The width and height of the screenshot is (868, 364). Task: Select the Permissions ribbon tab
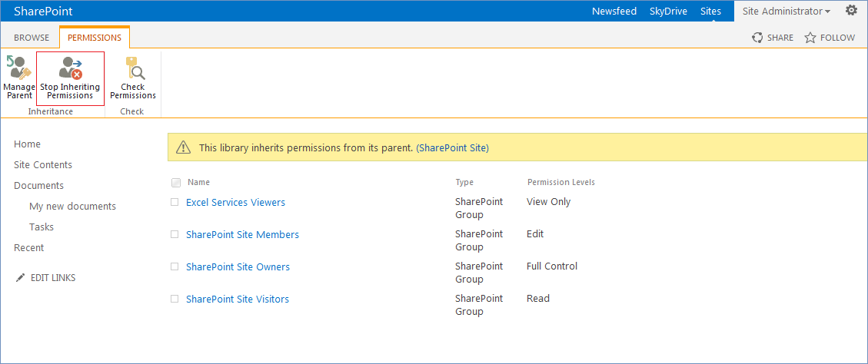[95, 38]
